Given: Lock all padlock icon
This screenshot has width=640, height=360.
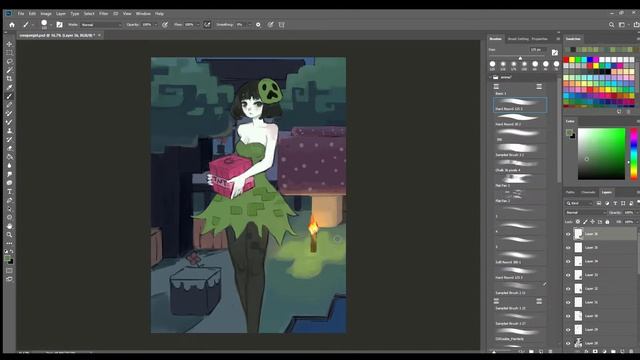Looking at the screenshot, I should click(607, 222).
